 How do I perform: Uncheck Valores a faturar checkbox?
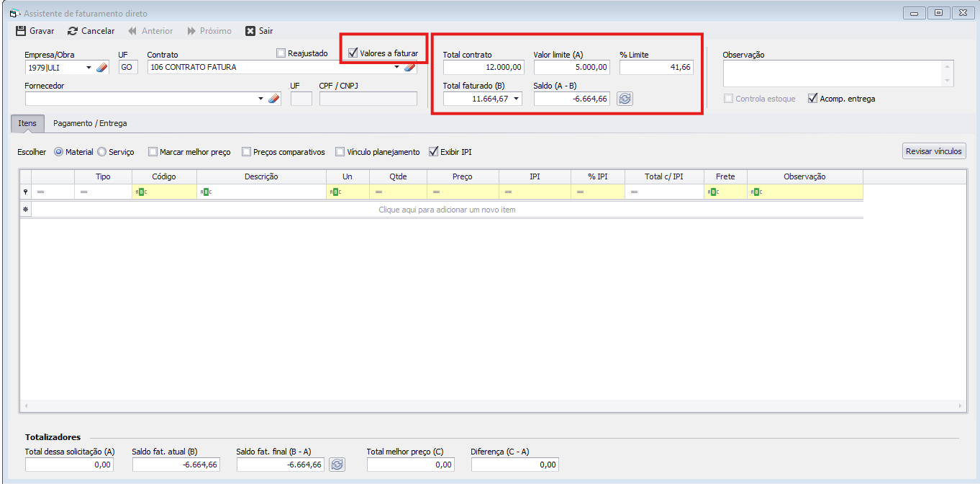point(353,53)
